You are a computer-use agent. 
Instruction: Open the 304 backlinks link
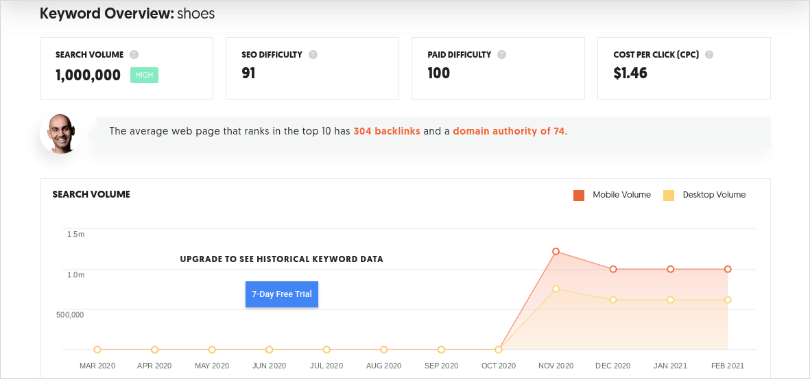pos(386,131)
